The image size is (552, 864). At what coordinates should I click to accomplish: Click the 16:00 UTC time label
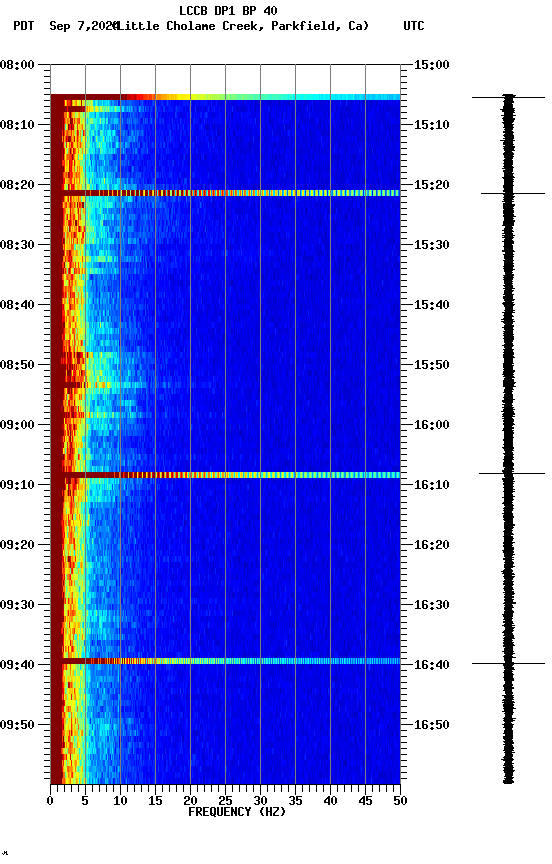(x=432, y=425)
